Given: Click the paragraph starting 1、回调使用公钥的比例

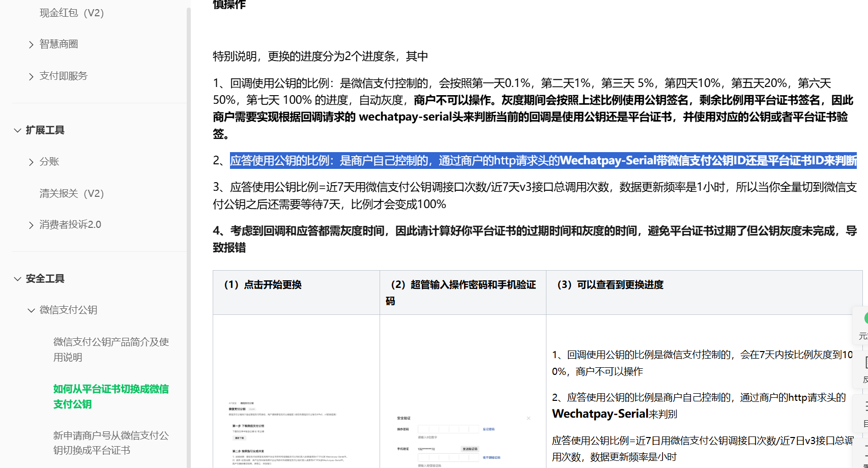Looking at the screenshot, I should (x=533, y=108).
